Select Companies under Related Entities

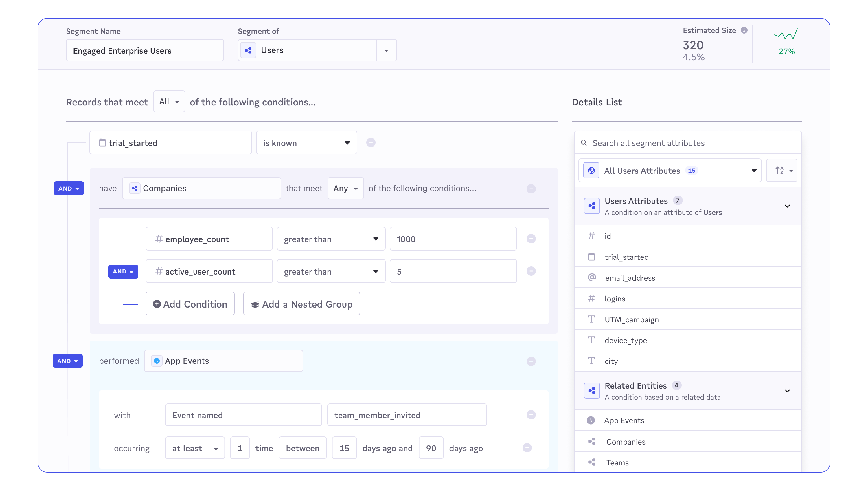626,442
